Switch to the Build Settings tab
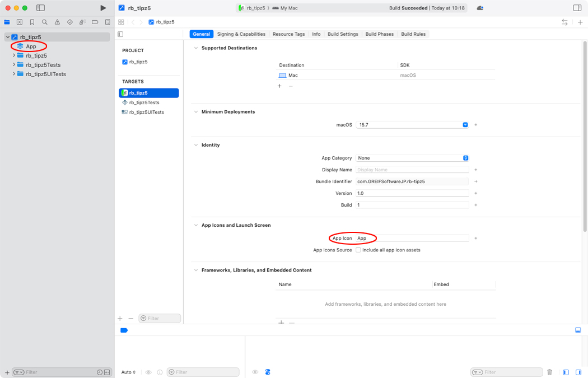Image resolution: width=588 pixels, height=378 pixels. [x=342, y=34]
